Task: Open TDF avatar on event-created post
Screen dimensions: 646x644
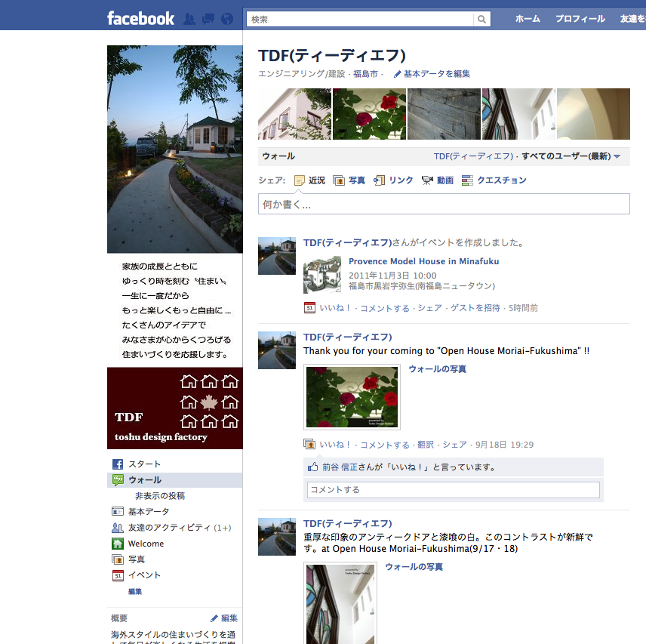Action: coord(277,256)
